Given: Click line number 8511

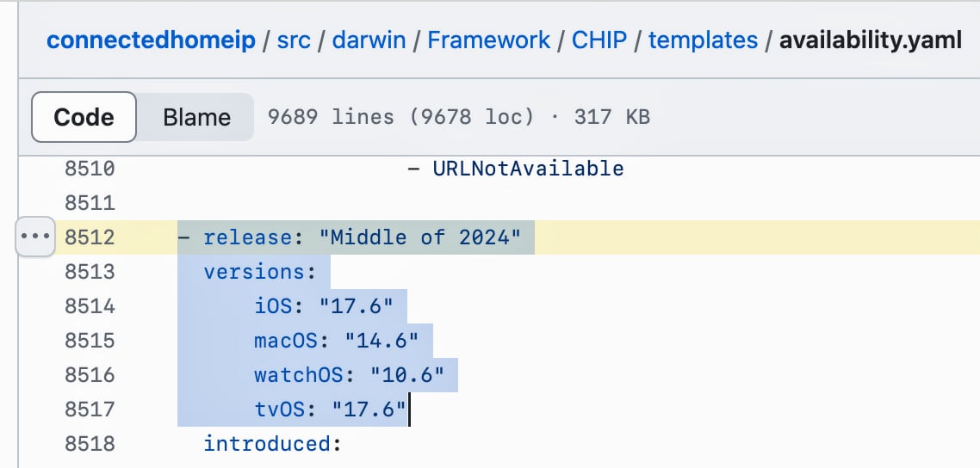Looking at the screenshot, I should tap(90, 203).
